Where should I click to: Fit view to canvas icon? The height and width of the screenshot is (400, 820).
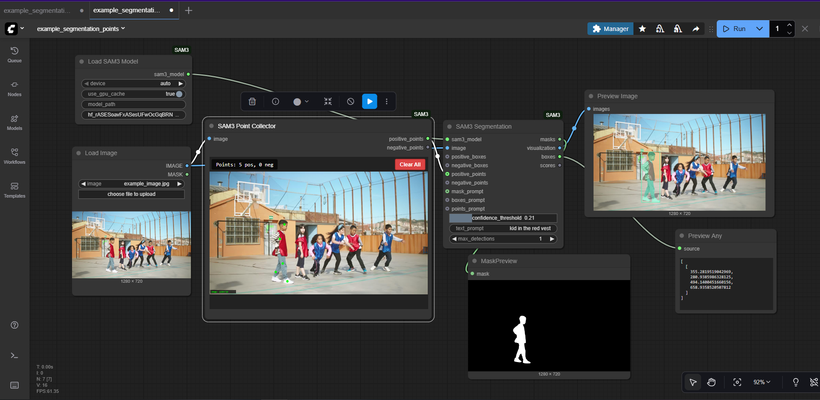[x=737, y=382]
